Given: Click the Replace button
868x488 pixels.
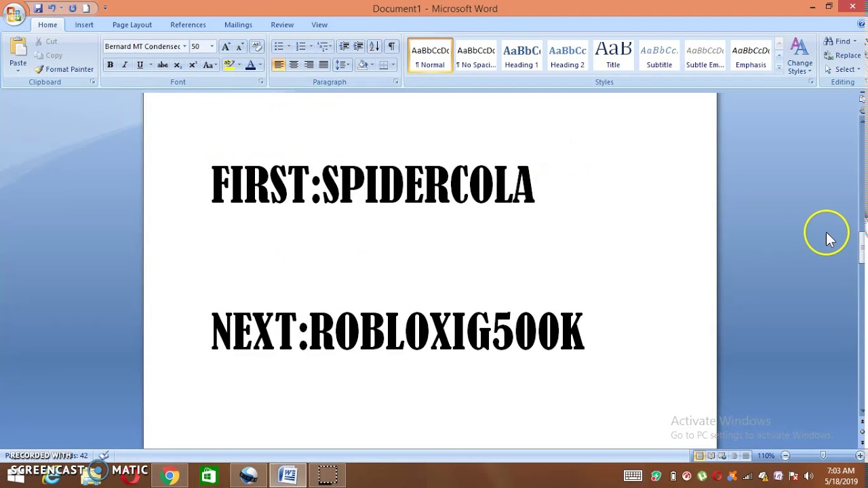Looking at the screenshot, I should point(843,56).
